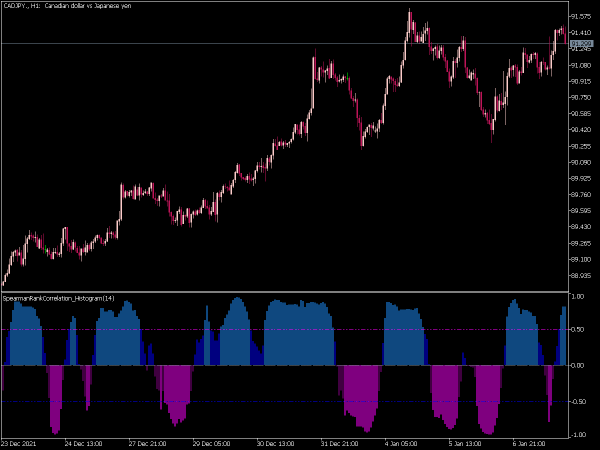Image resolution: width=600 pixels, height=450 pixels.
Task: Click the 30 Dec 13:00 time label
Action: 276,443
